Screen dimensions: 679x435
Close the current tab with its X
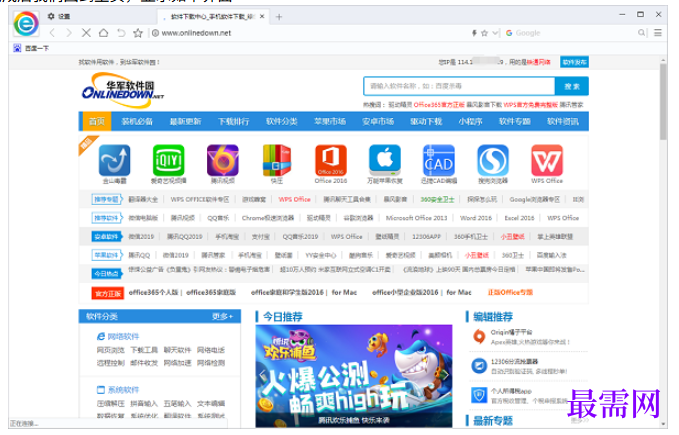coord(262,16)
